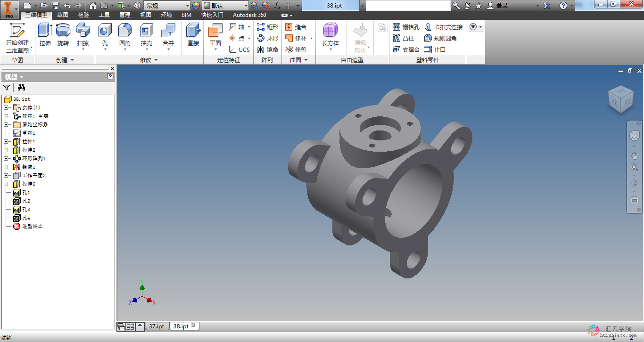Select 孔4 in the model tree
This screenshot has height=342, width=644.
22,218
